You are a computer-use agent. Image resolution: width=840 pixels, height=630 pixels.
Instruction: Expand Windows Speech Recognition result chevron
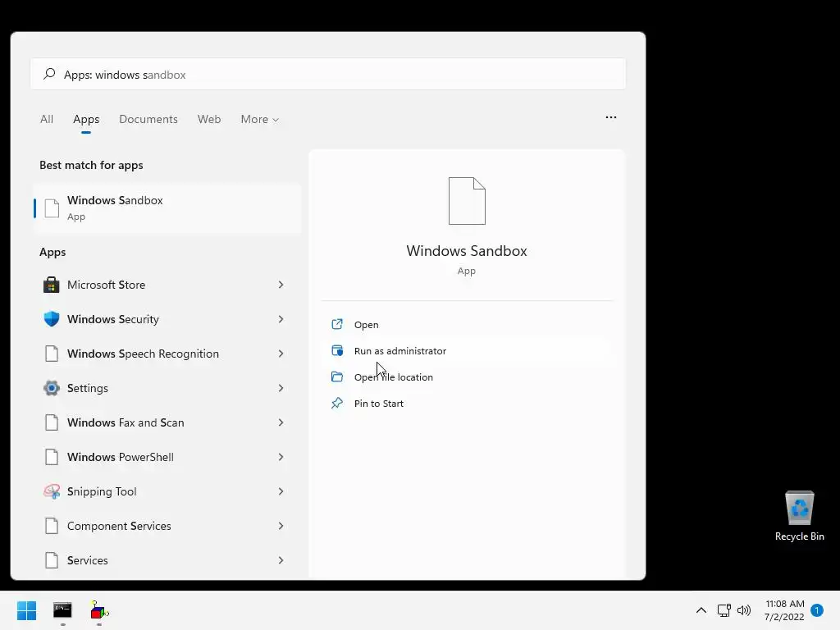click(x=281, y=354)
